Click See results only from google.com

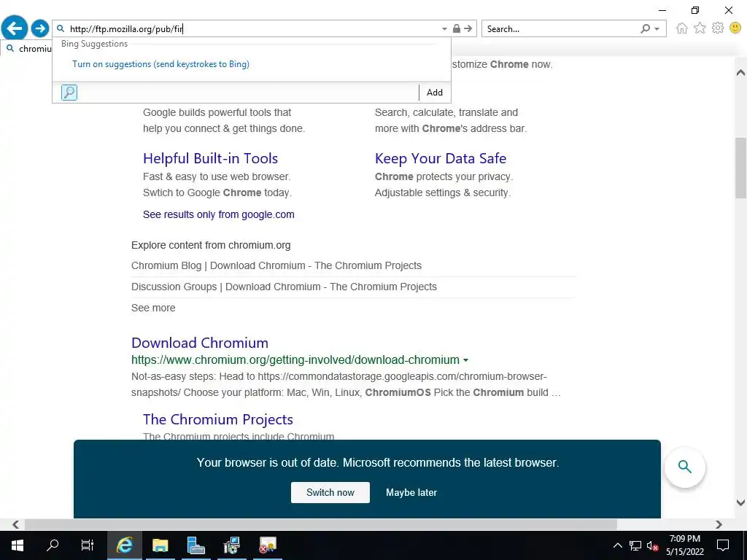219,214
